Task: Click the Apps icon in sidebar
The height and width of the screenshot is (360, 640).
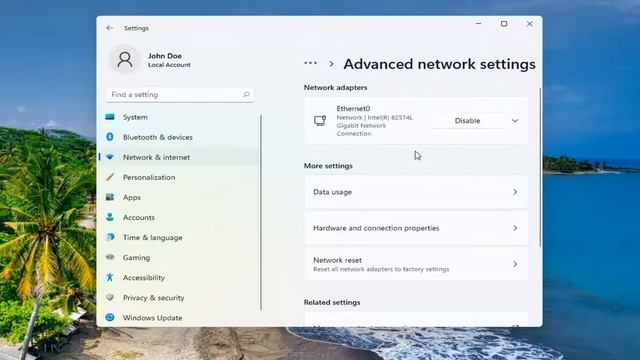Action: 110,197
